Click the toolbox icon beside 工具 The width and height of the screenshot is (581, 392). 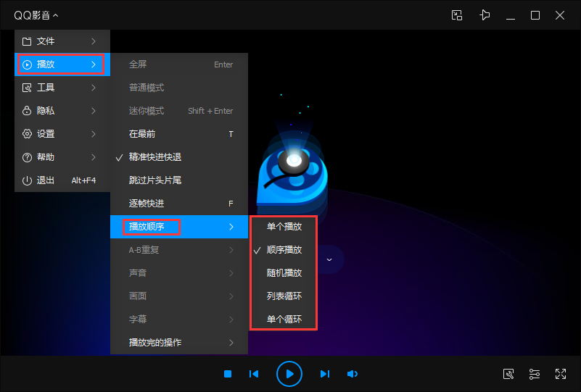click(27, 88)
